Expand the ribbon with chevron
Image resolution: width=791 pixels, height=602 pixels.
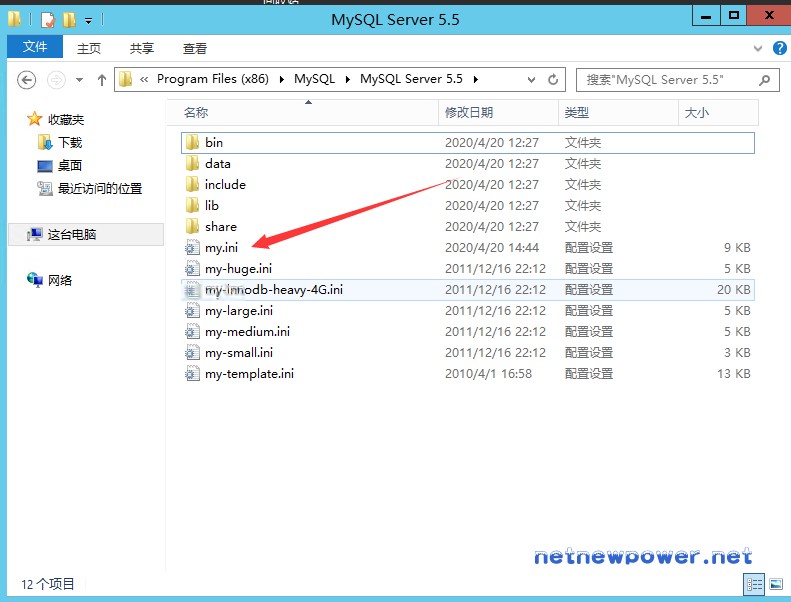point(758,48)
